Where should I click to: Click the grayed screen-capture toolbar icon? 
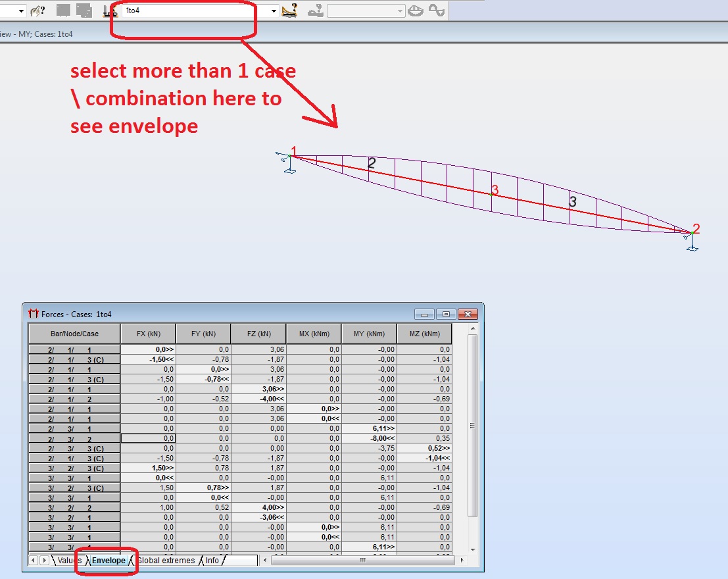[62, 11]
